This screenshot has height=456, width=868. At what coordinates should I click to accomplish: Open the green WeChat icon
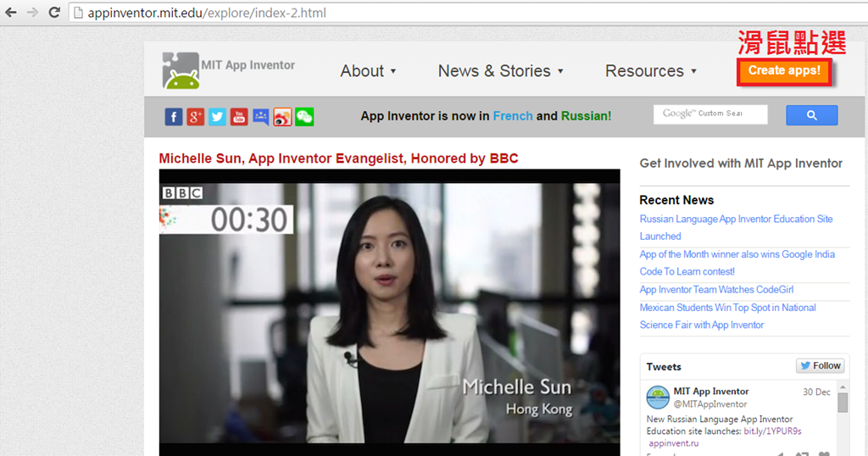(x=304, y=117)
